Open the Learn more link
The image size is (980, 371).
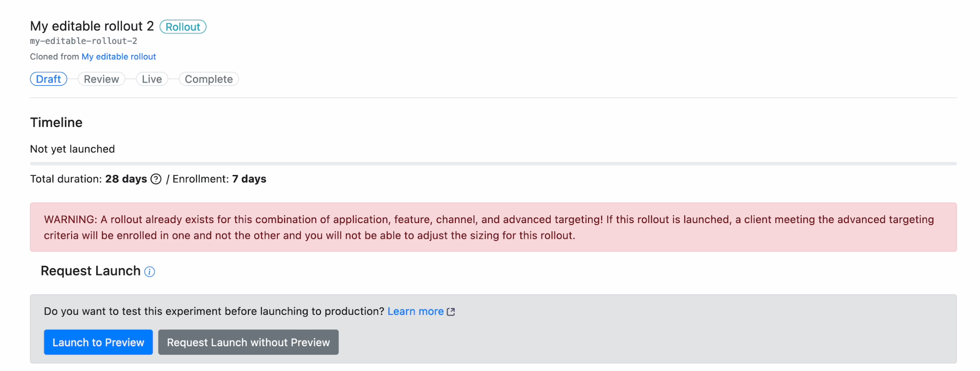(x=415, y=311)
